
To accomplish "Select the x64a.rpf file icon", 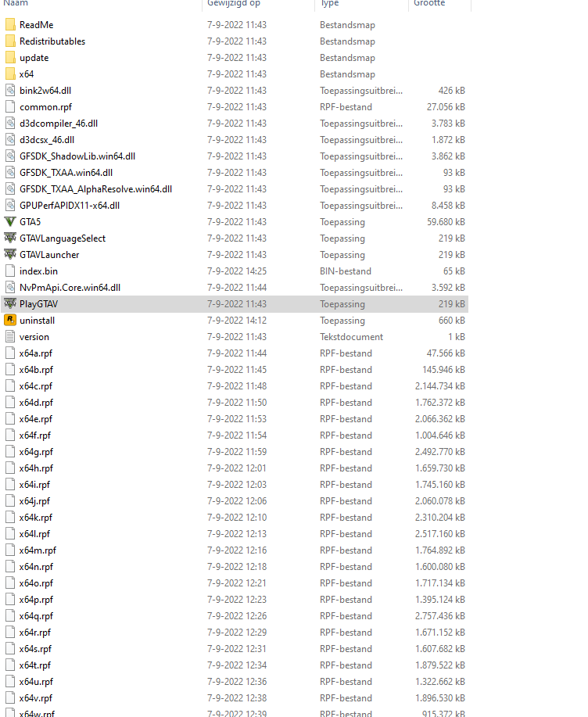I will tap(10, 353).
